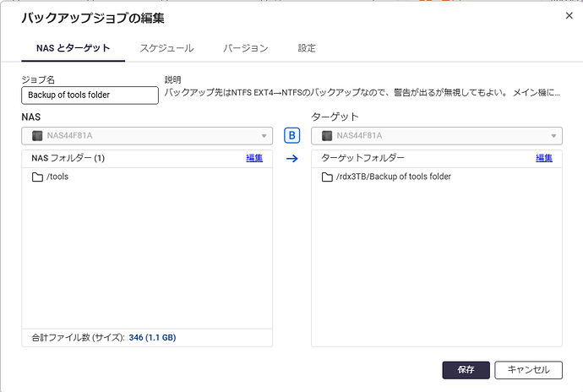583x392 pixels.
Task: Close the backup job edit dialog
Action: tap(567, 15)
